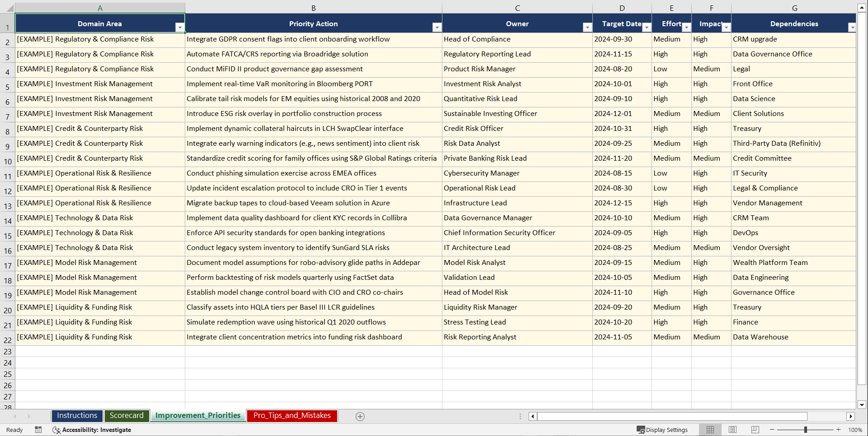
Task: Open the Dependencies filter dropdown
Action: [x=853, y=27]
